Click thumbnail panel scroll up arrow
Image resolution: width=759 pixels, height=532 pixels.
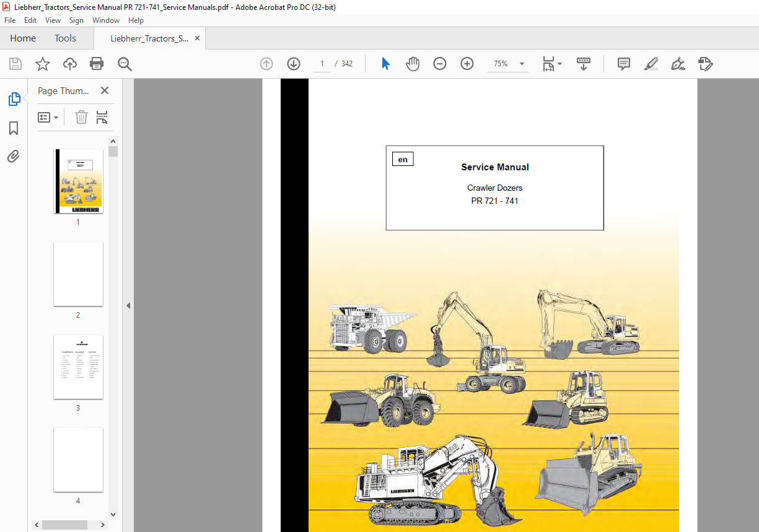click(113, 141)
